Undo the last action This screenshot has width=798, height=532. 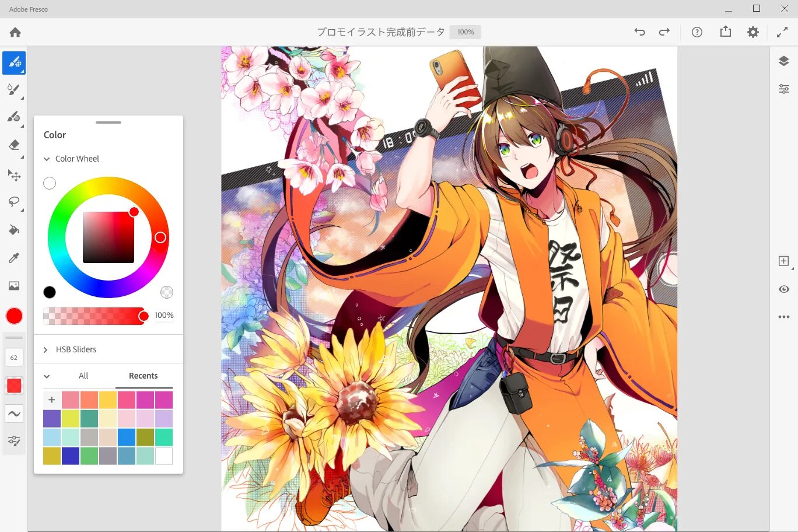[x=640, y=32]
